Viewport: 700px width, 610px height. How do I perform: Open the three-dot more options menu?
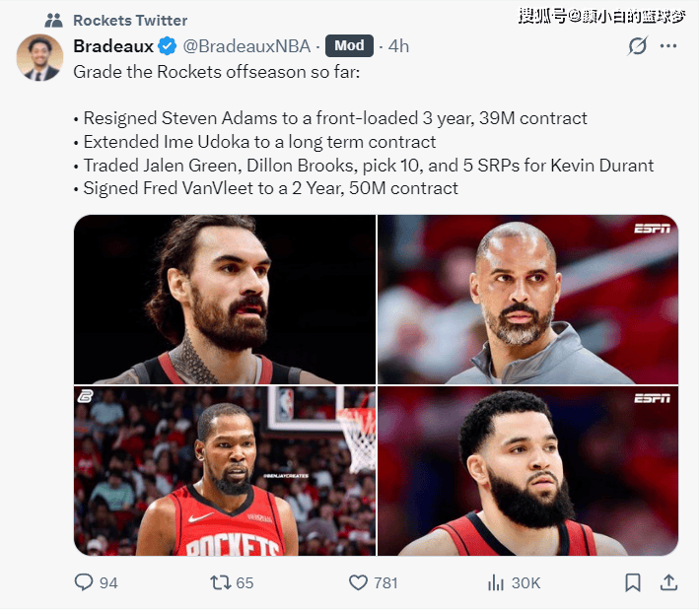coord(667,45)
